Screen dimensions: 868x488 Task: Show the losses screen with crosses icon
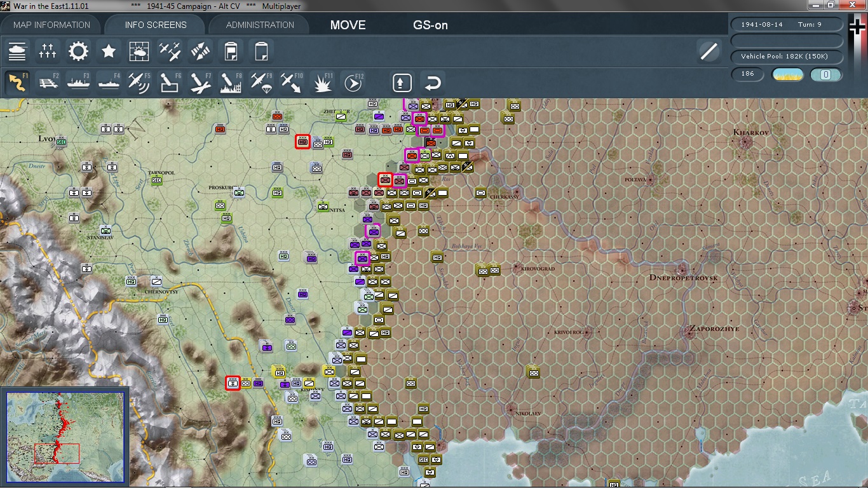[48, 51]
